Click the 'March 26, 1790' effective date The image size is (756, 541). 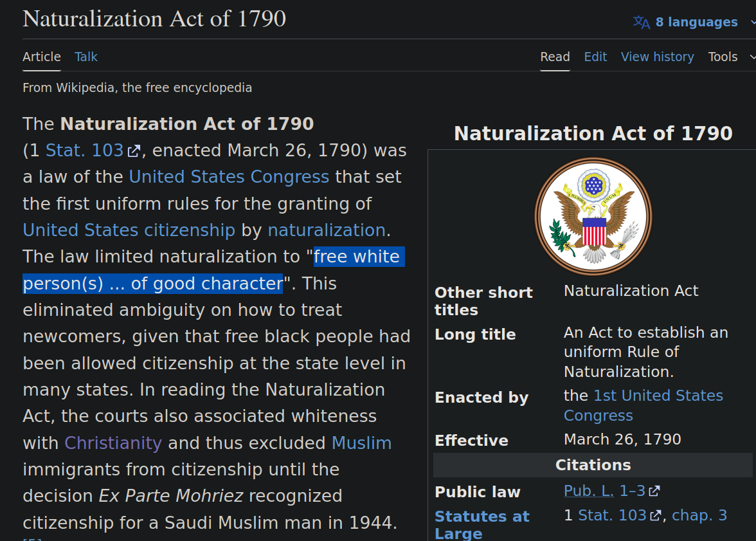622,439
